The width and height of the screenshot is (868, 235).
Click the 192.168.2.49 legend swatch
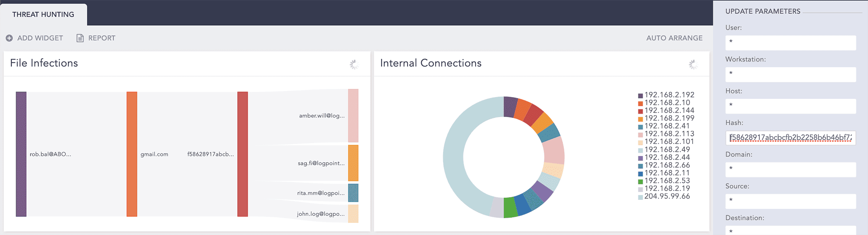[x=641, y=150]
